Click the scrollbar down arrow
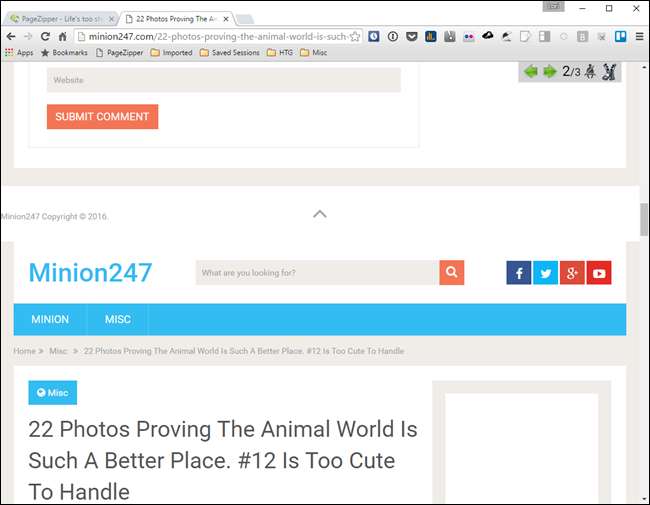The height and width of the screenshot is (505, 650). (x=644, y=498)
